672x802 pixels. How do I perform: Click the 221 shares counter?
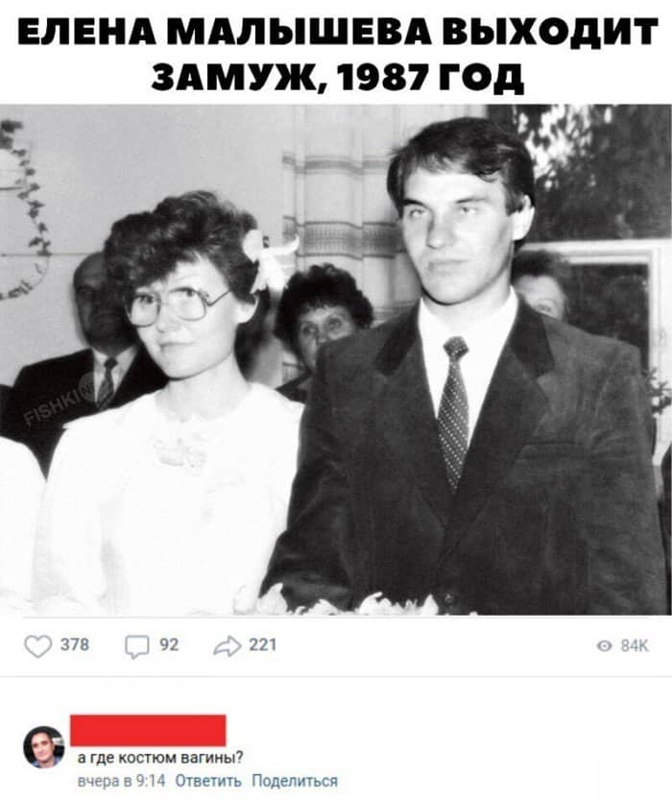(x=263, y=644)
